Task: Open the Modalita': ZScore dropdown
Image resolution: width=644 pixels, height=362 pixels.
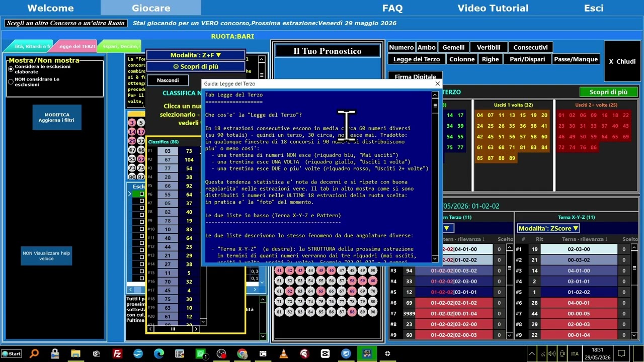Action: (x=548, y=228)
